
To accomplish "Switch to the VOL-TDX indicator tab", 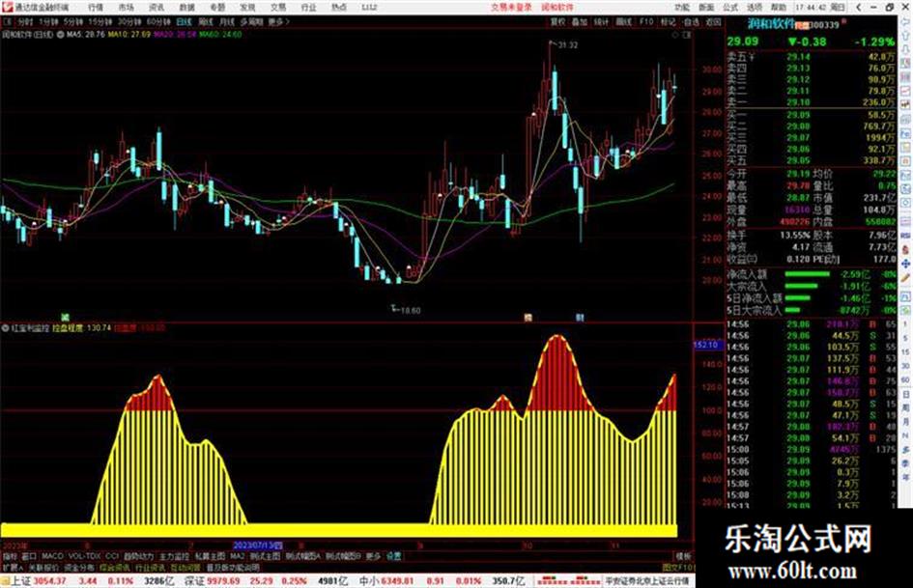I will 85,556.
